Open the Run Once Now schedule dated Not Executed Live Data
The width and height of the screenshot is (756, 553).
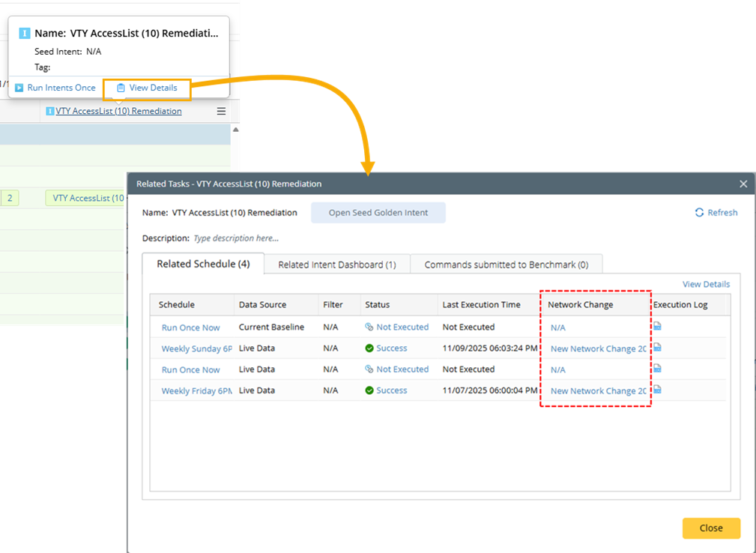click(190, 370)
